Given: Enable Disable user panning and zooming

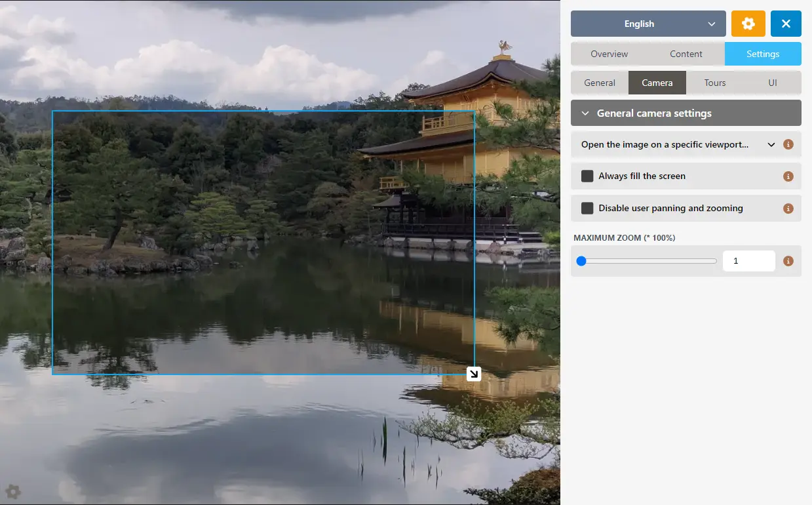Looking at the screenshot, I should (587, 208).
